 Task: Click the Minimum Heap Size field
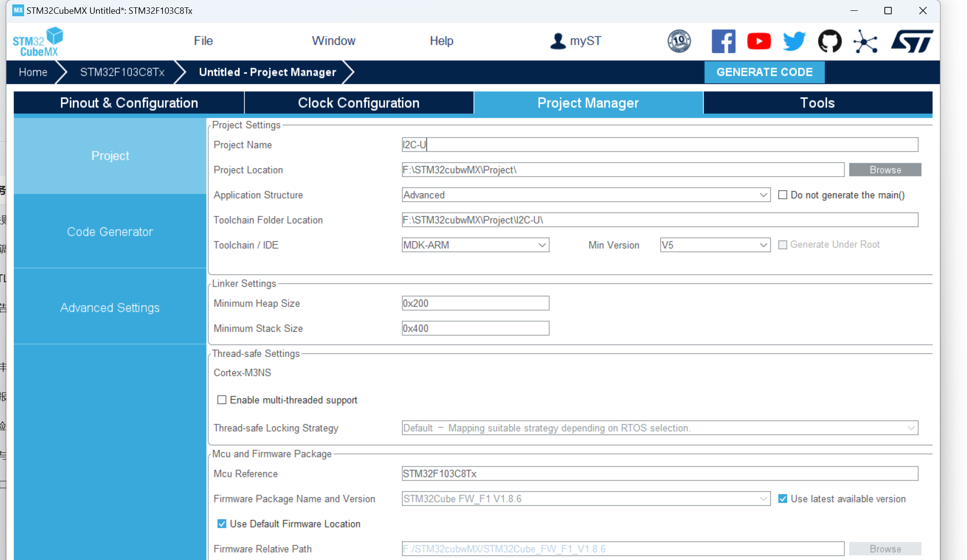point(475,303)
